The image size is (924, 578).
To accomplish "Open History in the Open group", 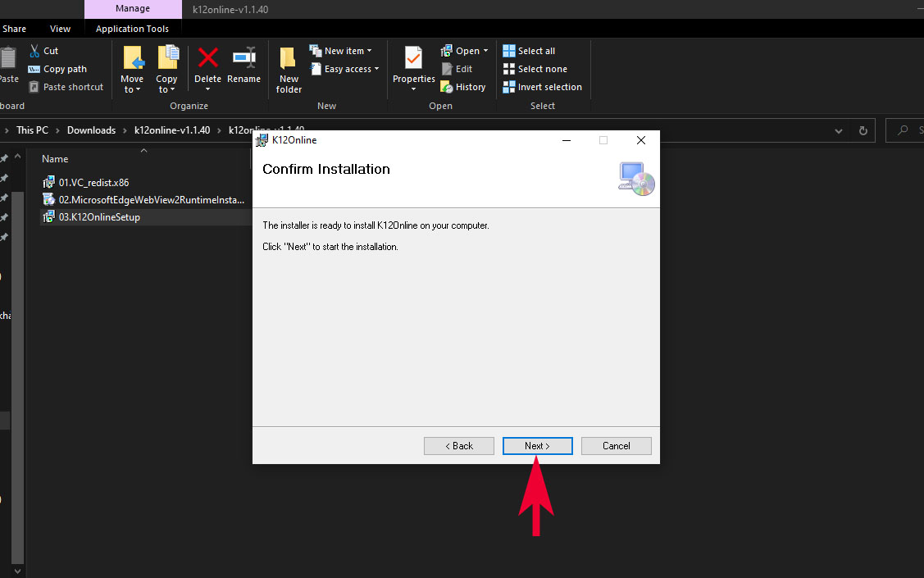I will (x=463, y=87).
